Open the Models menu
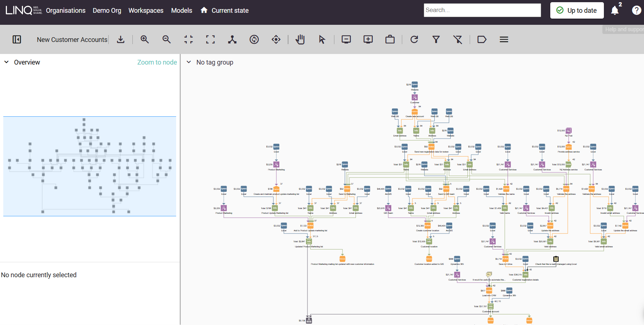Viewport: 644px width, 325px height. 182,11
